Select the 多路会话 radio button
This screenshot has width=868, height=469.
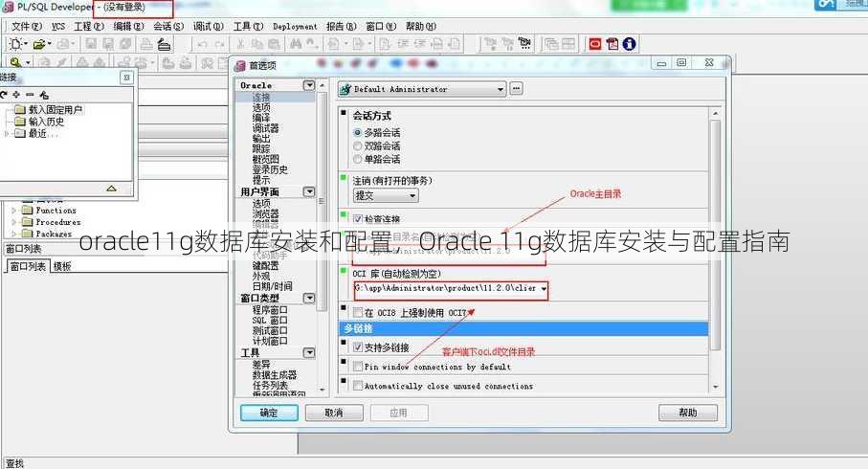(357, 133)
